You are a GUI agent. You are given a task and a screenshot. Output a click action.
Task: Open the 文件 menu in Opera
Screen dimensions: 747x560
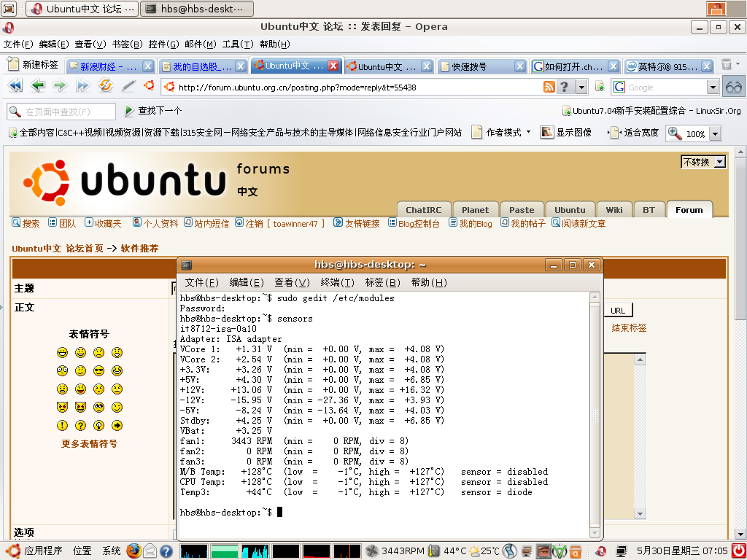click(x=18, y=44)
